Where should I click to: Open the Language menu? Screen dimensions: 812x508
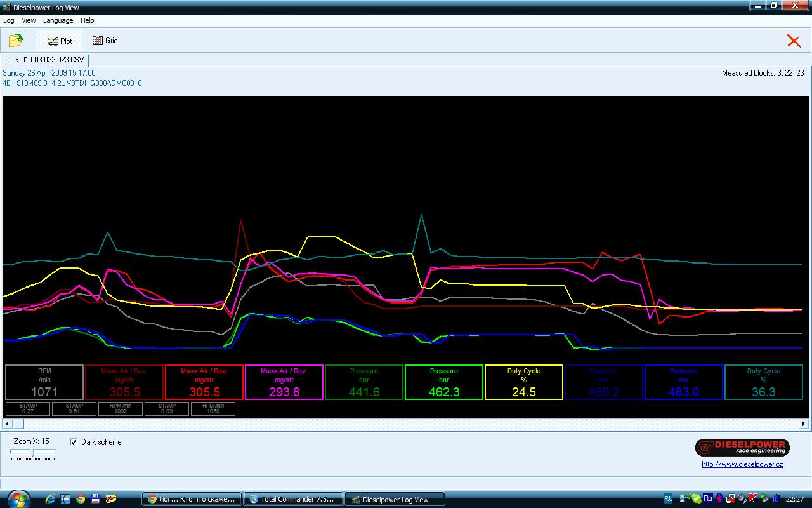[58, 20]
